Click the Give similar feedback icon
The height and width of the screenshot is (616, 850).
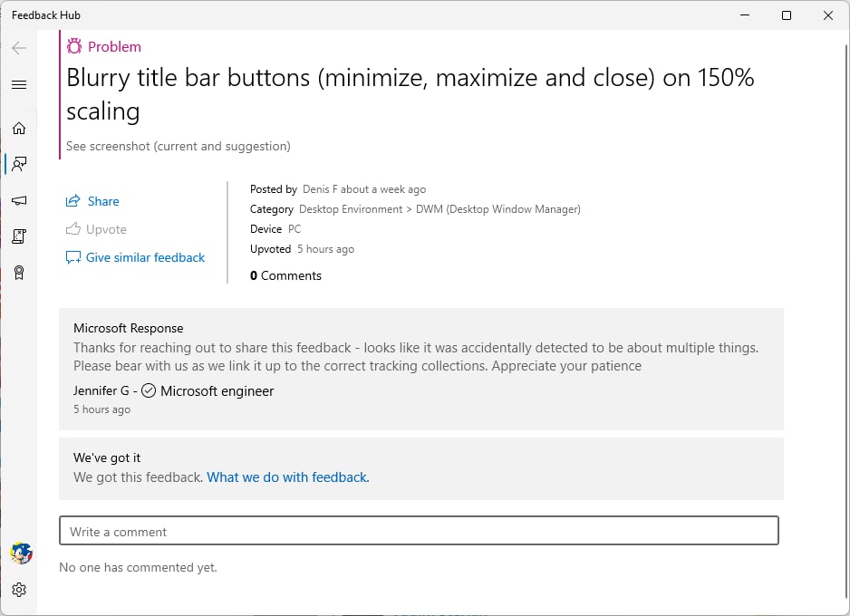pos(73,257)
